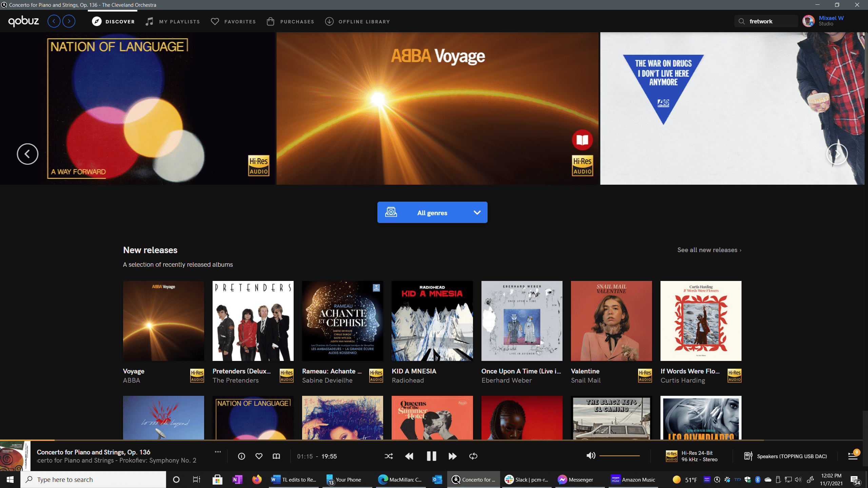
Task: Click the now-playing album artwork
Action: [x=15, y=456]
